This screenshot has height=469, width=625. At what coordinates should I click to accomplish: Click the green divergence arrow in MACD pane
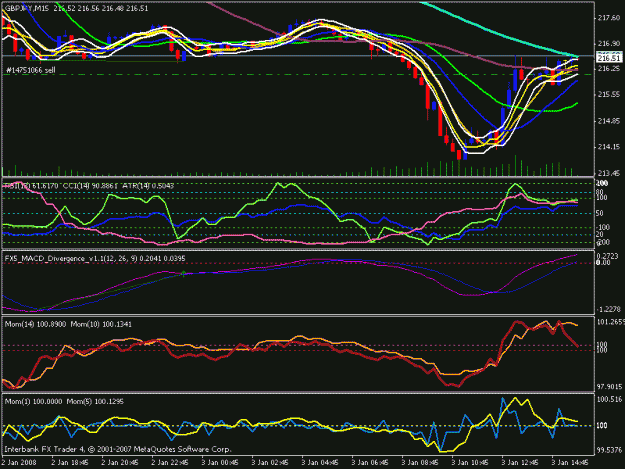point(184,273)
